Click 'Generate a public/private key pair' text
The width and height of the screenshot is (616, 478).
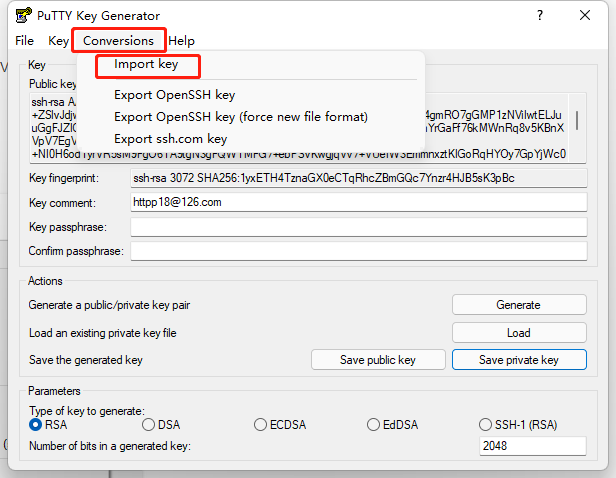point(109,305)
